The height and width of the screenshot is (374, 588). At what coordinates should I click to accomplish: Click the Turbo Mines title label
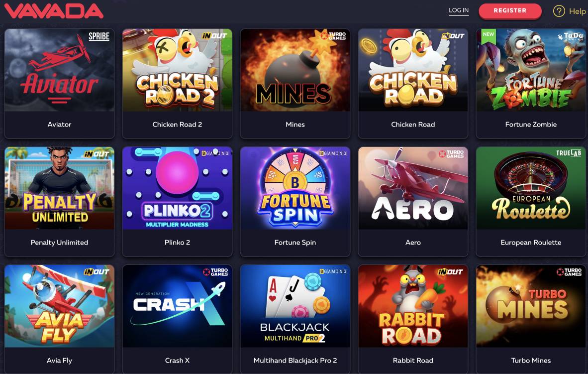531,361
